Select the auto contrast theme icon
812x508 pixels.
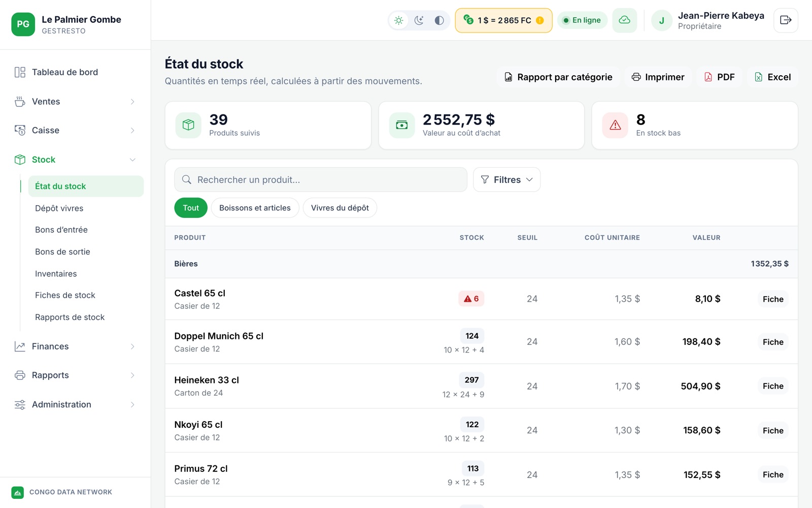pos(439,20)
